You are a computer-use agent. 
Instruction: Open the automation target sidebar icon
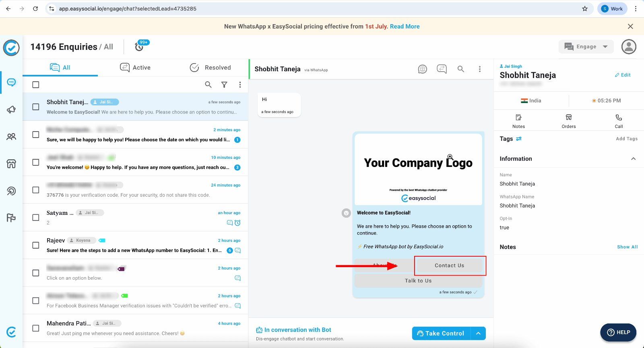[11, 191]
